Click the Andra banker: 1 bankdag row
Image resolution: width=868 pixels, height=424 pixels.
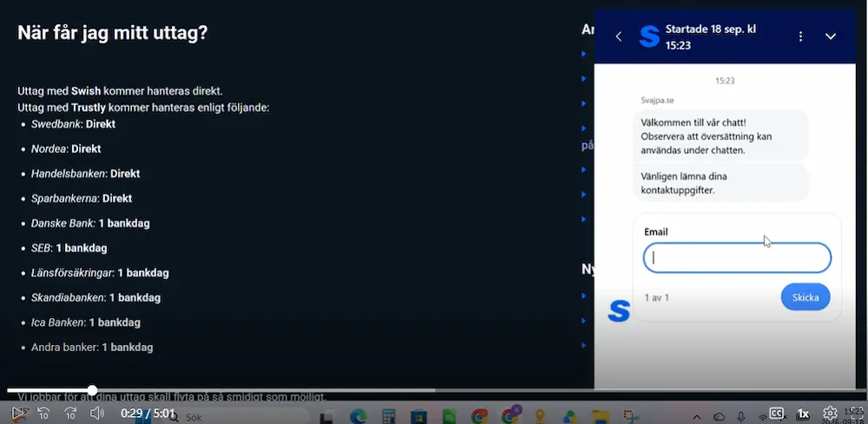[x=92, y=348]
